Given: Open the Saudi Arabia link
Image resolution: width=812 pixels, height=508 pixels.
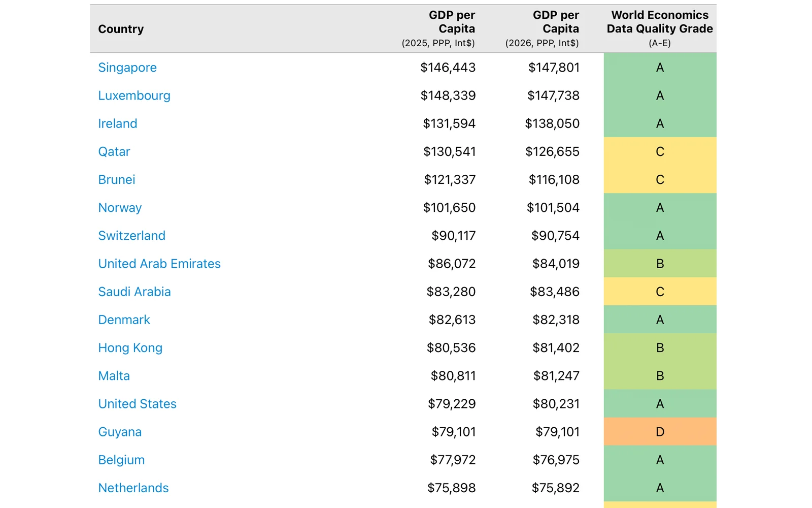Looking at the screenshot, I should coord(134,292).
